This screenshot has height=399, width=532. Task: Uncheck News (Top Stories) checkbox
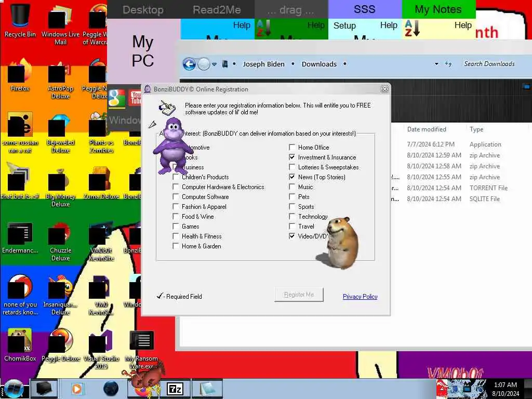click(292, 177)
